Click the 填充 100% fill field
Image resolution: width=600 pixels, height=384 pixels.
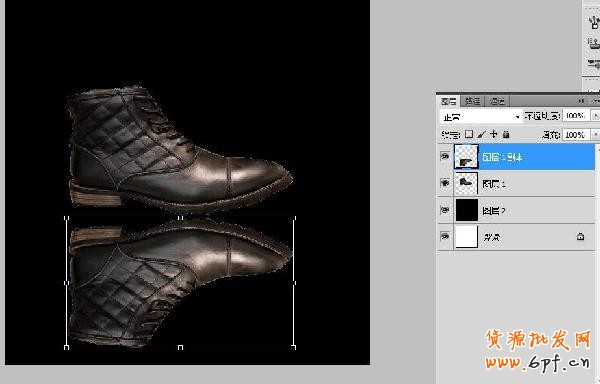tap(576, 135)
